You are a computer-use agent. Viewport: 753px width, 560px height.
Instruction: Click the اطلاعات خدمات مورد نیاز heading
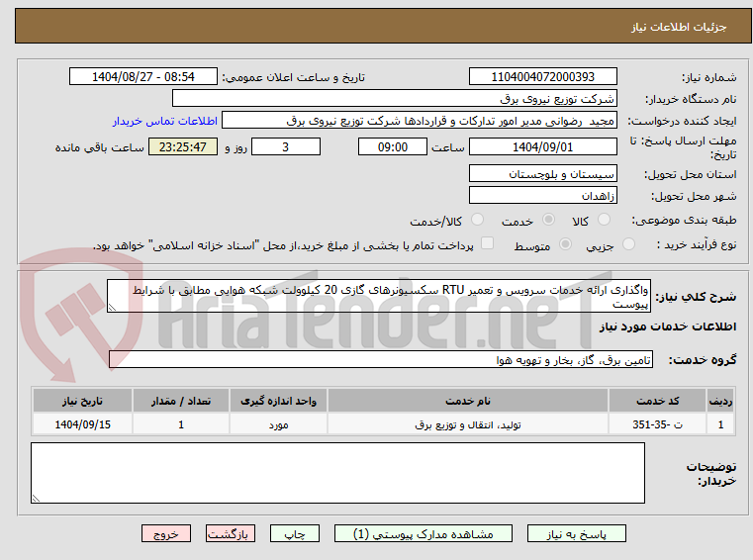pyautogui.click(x=668, y=327)
